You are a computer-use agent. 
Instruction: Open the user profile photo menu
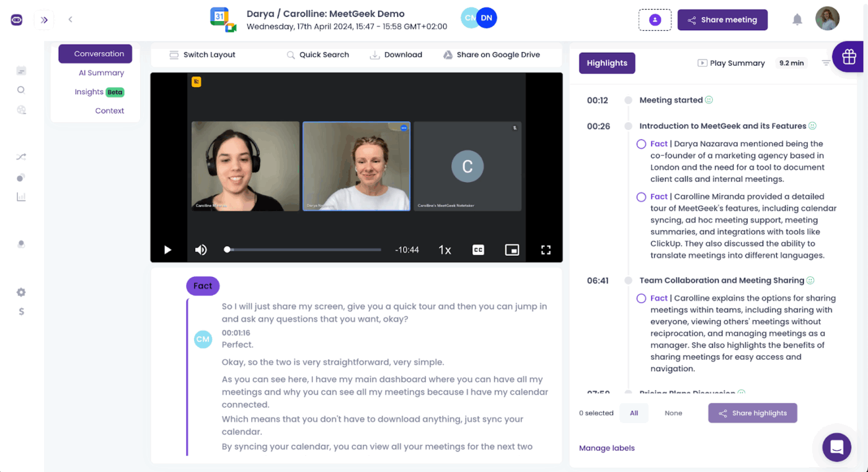[x=827, y=19]
